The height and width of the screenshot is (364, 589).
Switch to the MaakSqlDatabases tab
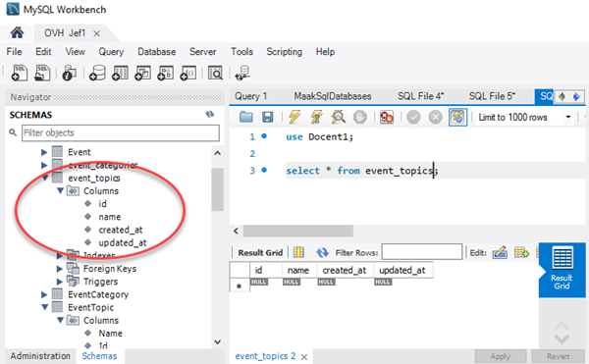click(333, 96)
